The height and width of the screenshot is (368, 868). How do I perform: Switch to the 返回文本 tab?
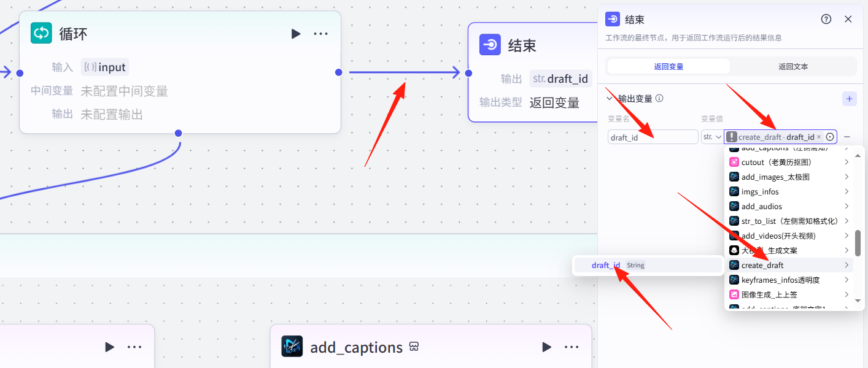click(x=793, y=66)
